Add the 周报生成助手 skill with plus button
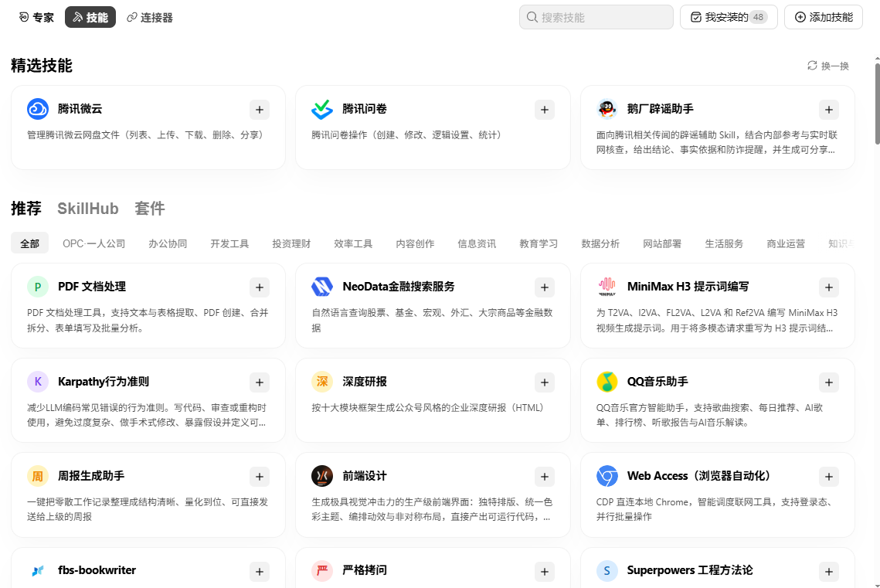This screenshot has height=588, width=880. tap(260, 477)
